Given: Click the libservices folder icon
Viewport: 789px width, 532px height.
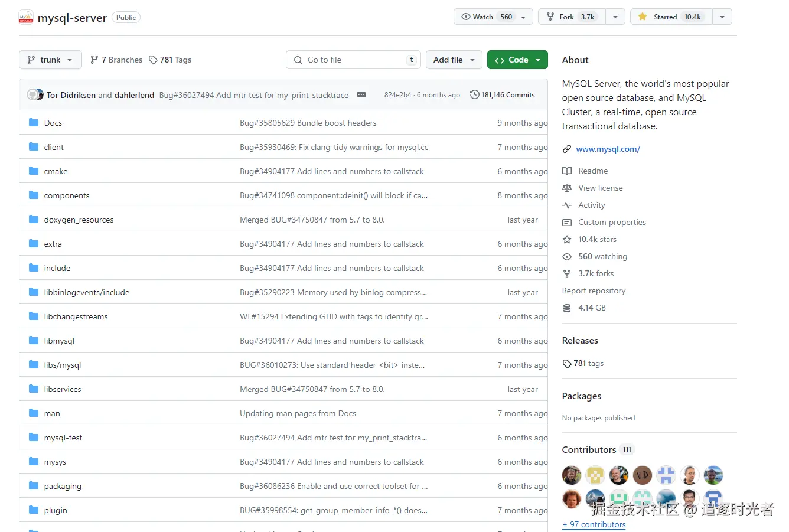Looking at the screenshot, I should tap(34, 389).
